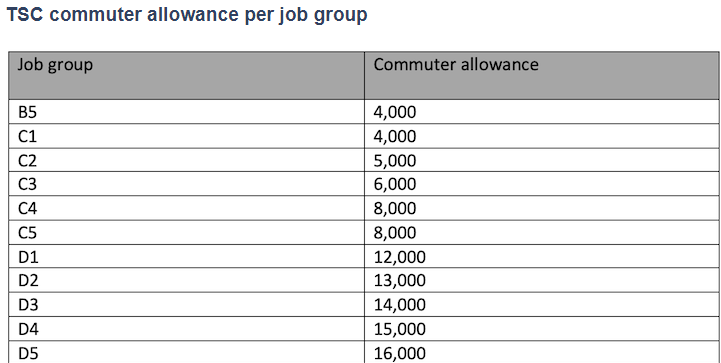Select the D3 job group cell
This screenshot has width=721, height=363.
pyautogui.click(x=186, y=305)
